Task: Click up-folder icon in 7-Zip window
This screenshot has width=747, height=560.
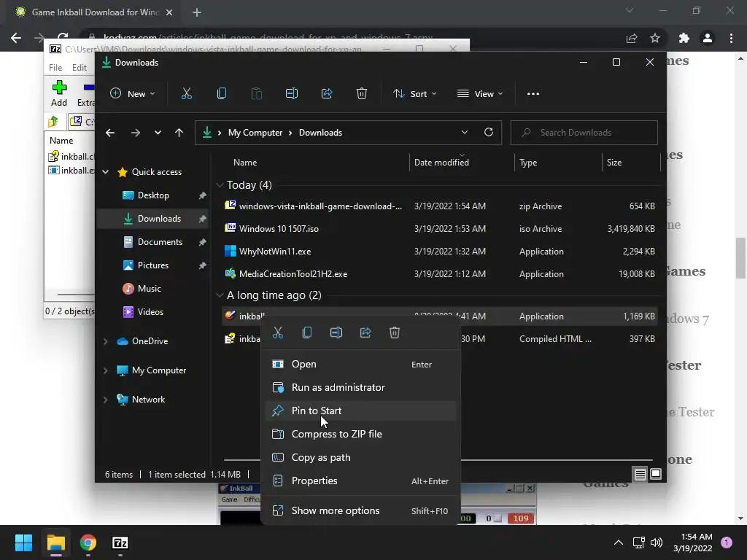Action: (53, 122)
